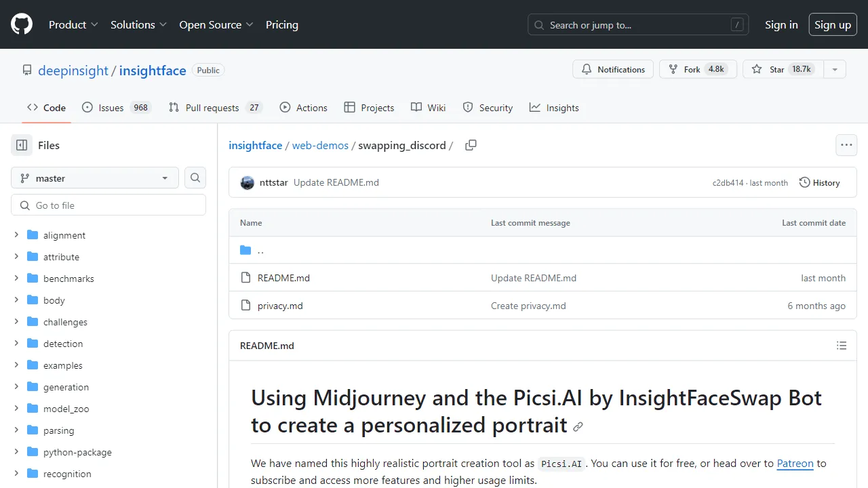Switch to the Code tab

(46, 108)
